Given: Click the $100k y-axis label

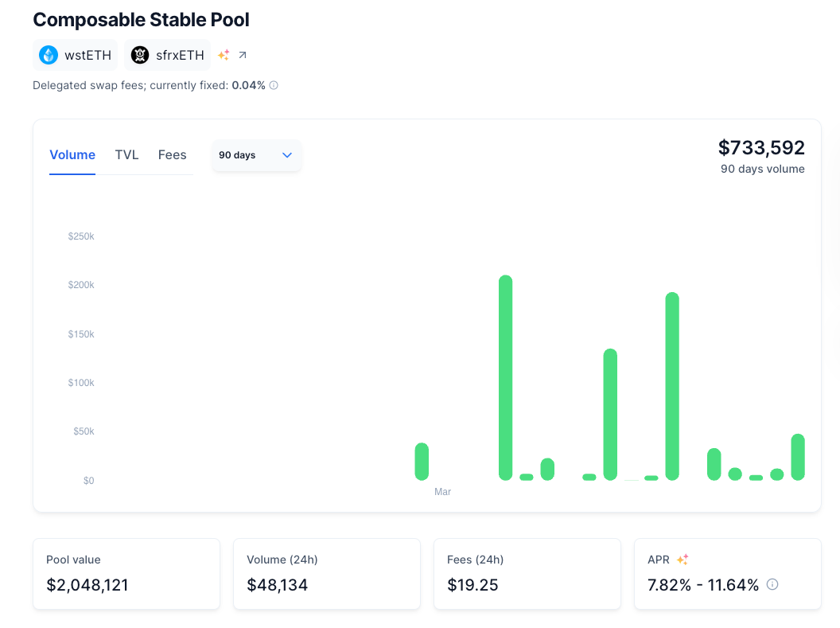Looking at the screenshot, I should [x=81, y=383].
